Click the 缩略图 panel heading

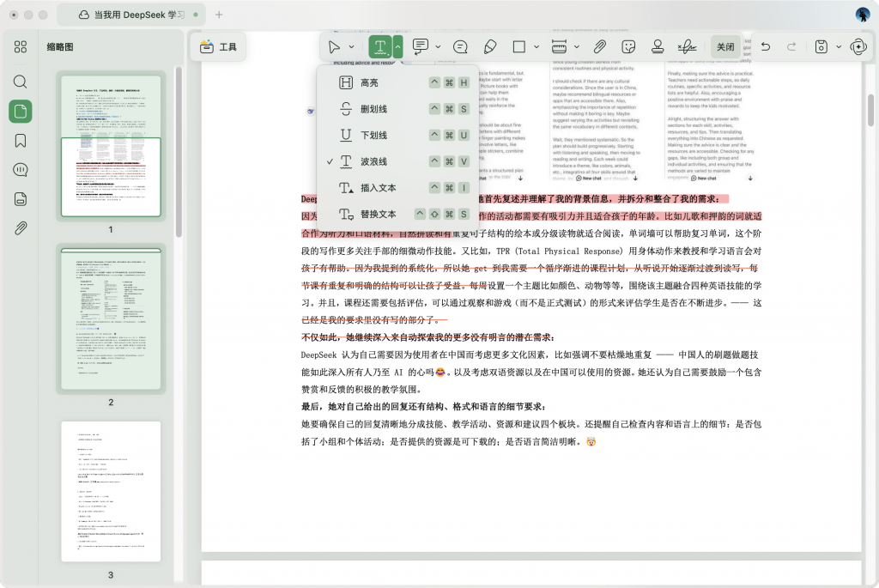click(60, 47)
